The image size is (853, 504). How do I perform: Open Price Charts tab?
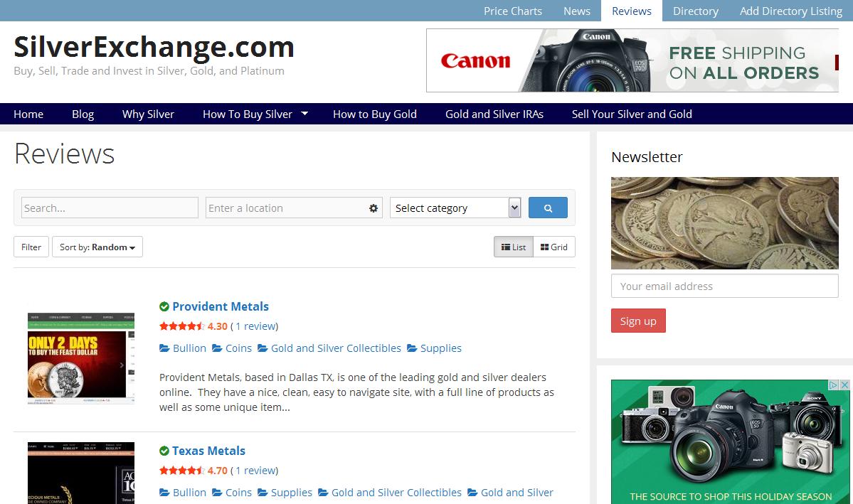pyautogui.click(x=513, y=11)
